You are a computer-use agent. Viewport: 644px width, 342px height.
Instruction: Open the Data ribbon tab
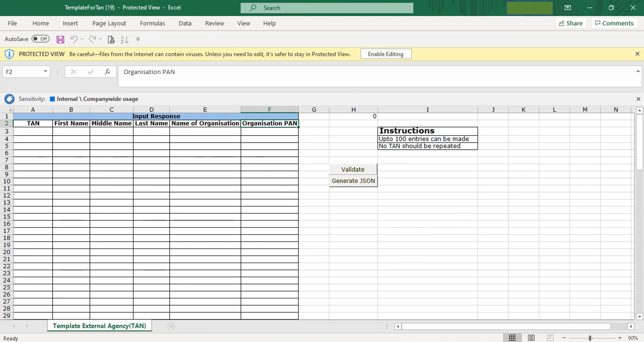pyautogui.click(x=185, y=23)
